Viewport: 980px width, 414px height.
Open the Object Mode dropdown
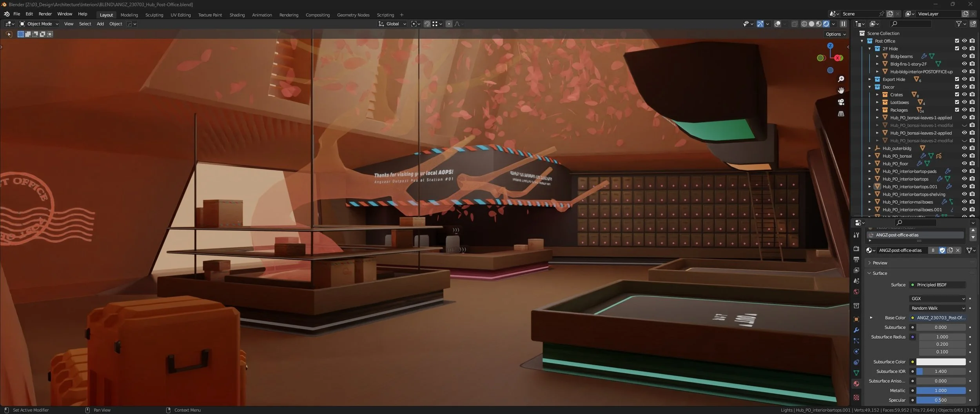pyautogui.click(x=39, y=24)
